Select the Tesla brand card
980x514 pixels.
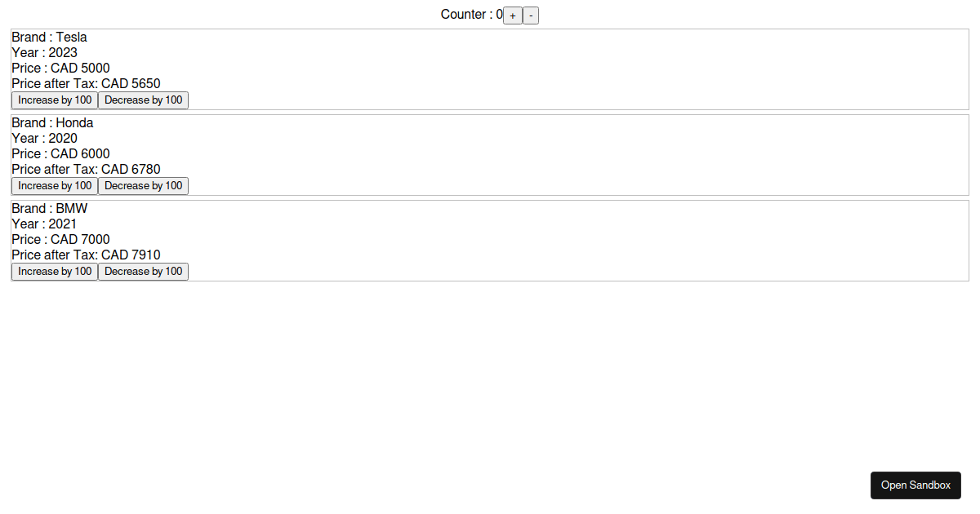click(490, 69)
